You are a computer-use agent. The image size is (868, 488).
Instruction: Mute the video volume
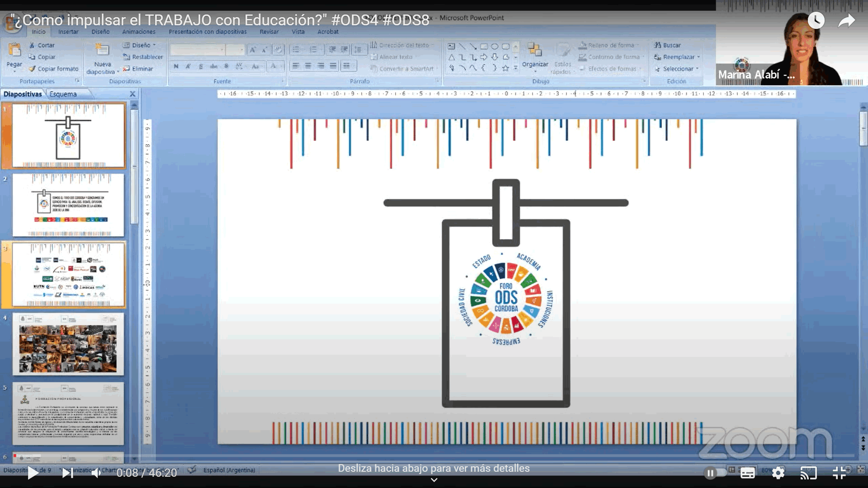pos(96,473)
